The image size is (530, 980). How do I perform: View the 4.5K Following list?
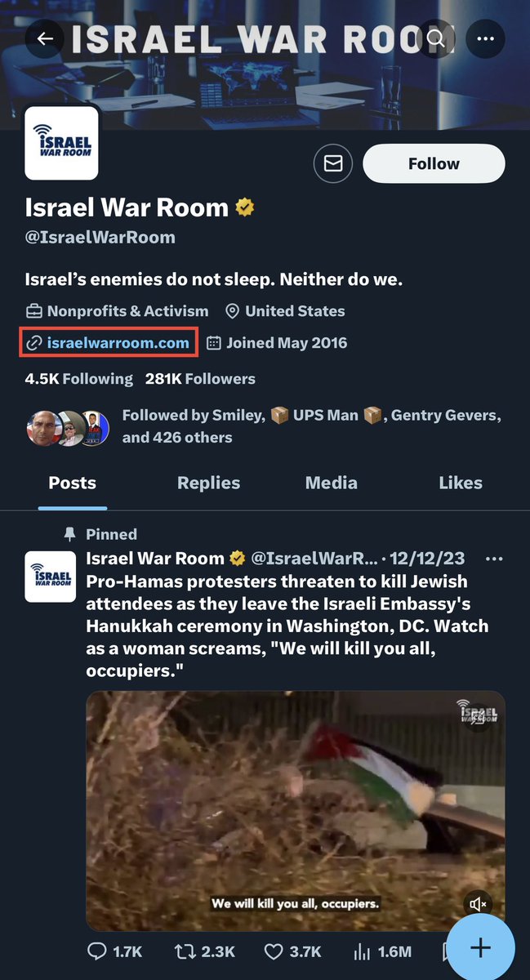point(78,379)
